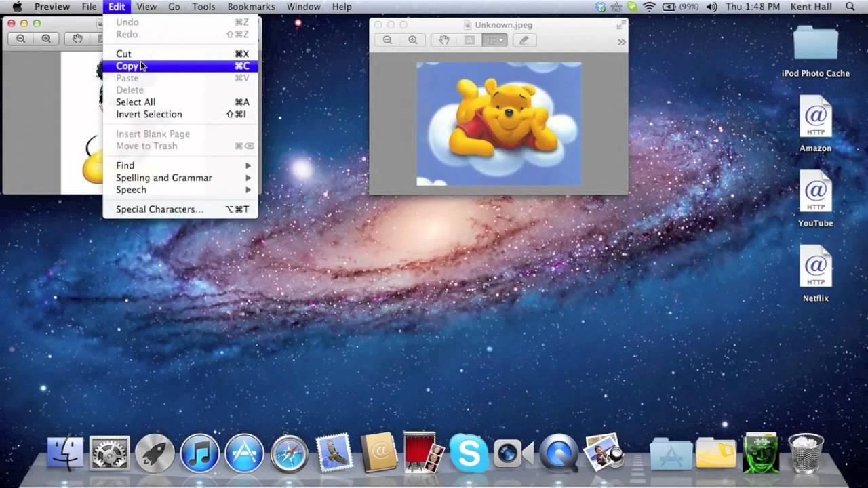The width and height of the screenshot is (868, 488).
Task: Open the Help menu
Action: [342, 7]
